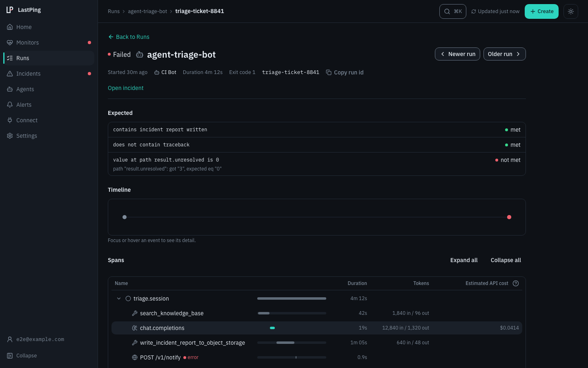
Task: Collapse all spans
Action: pyautogui.click(x=506, y=260)
